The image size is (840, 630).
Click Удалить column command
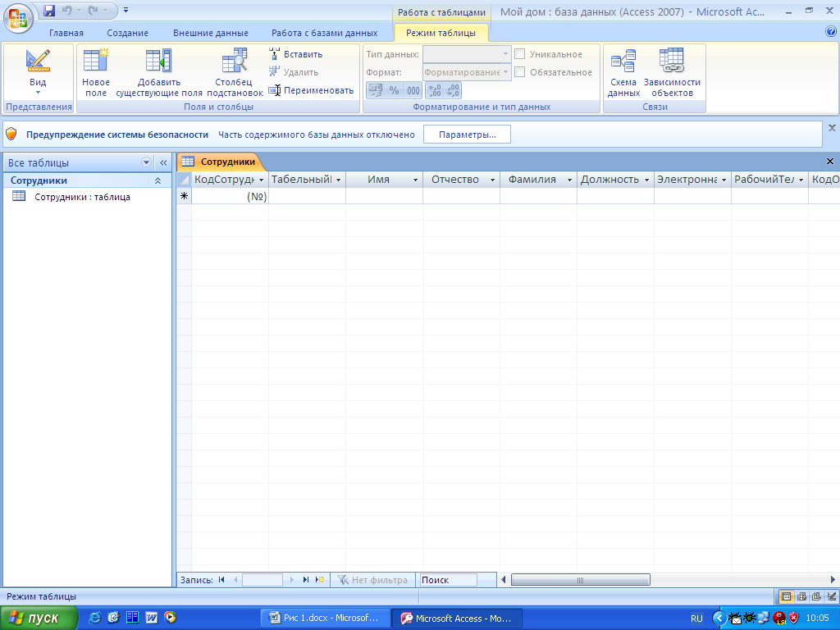pos(294,72)
